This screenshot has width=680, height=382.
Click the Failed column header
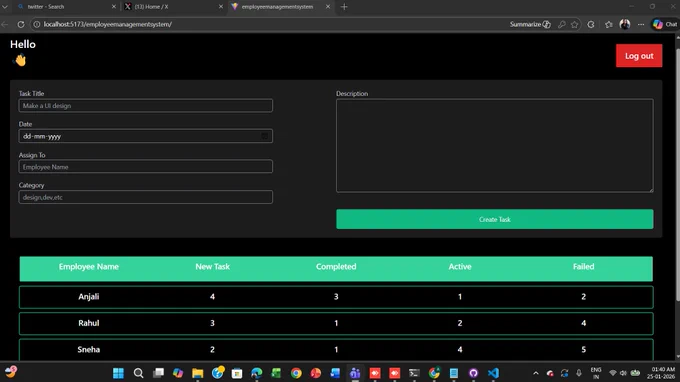click(583, 267)
